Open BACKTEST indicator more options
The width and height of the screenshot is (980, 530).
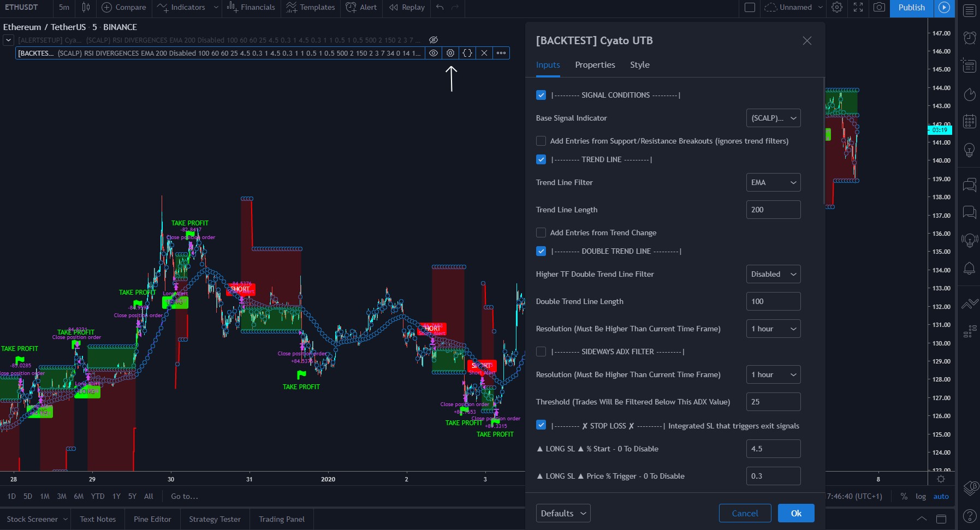pyautogui.click(x=501, y=53)
